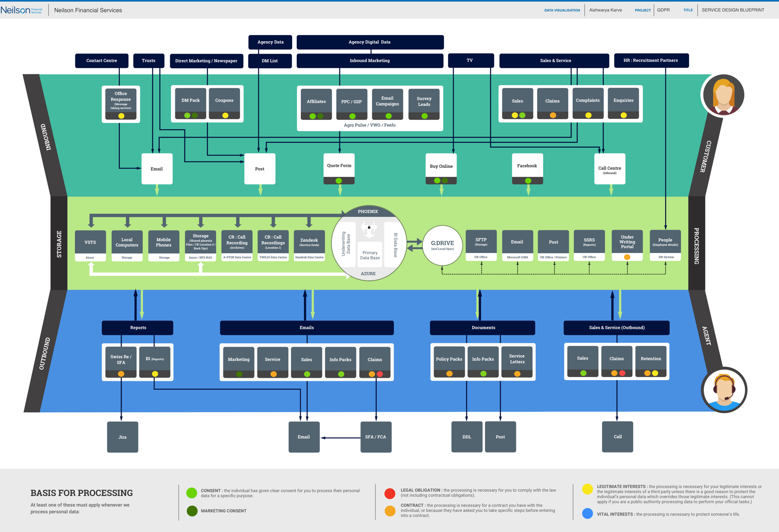Select the Email Campaigns card
779x532 pixels.
click(x=387, y=104)
